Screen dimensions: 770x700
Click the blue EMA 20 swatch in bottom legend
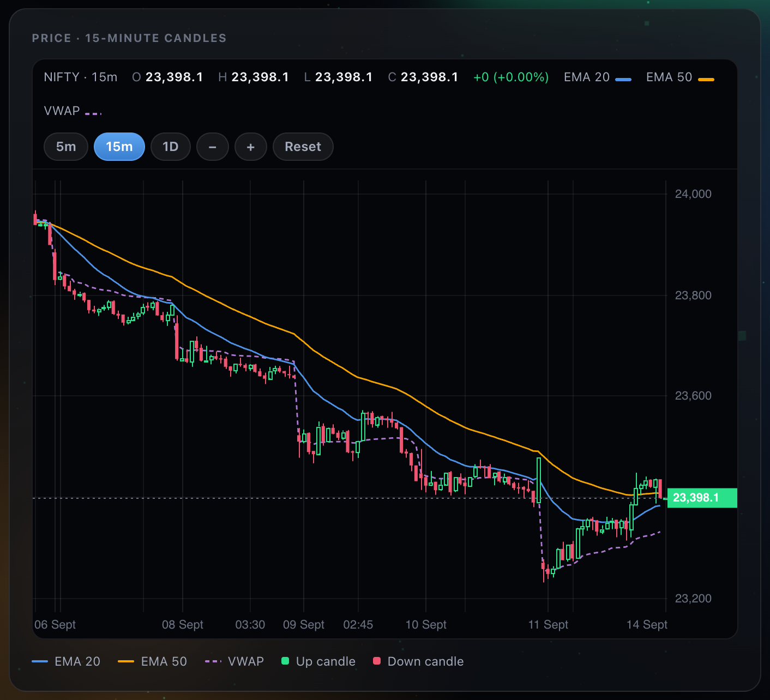(40, 661)
